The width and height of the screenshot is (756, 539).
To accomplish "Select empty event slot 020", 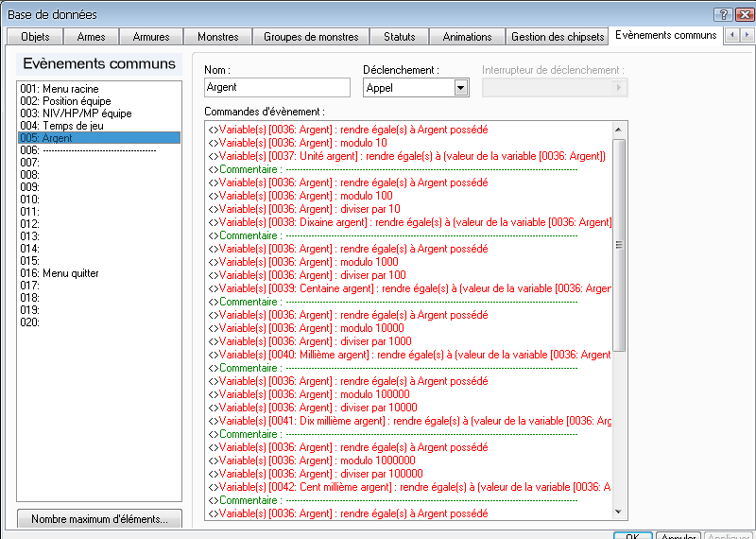I will (x=99, y=322).
